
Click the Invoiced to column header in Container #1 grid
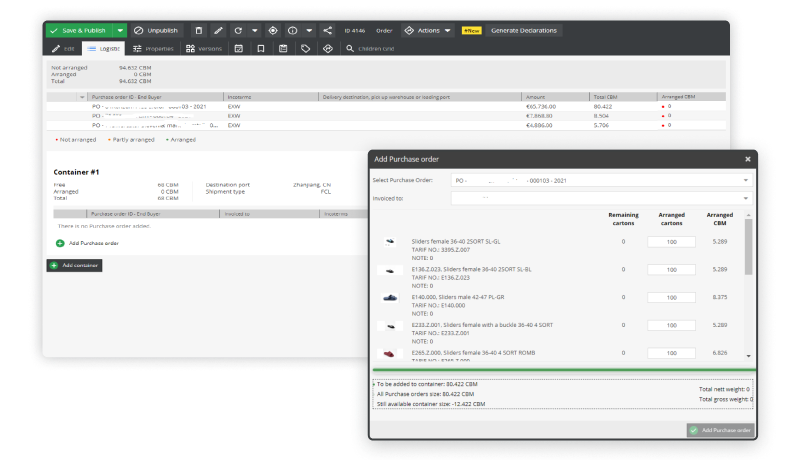[269, 214]
